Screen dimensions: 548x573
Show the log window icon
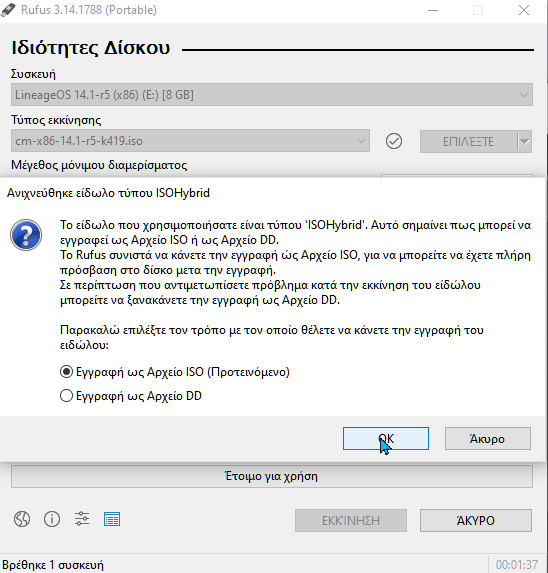click(112, 519)
